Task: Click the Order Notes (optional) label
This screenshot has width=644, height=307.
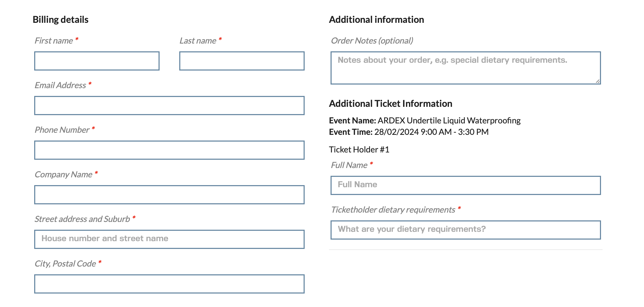Action: coord(372,41)
